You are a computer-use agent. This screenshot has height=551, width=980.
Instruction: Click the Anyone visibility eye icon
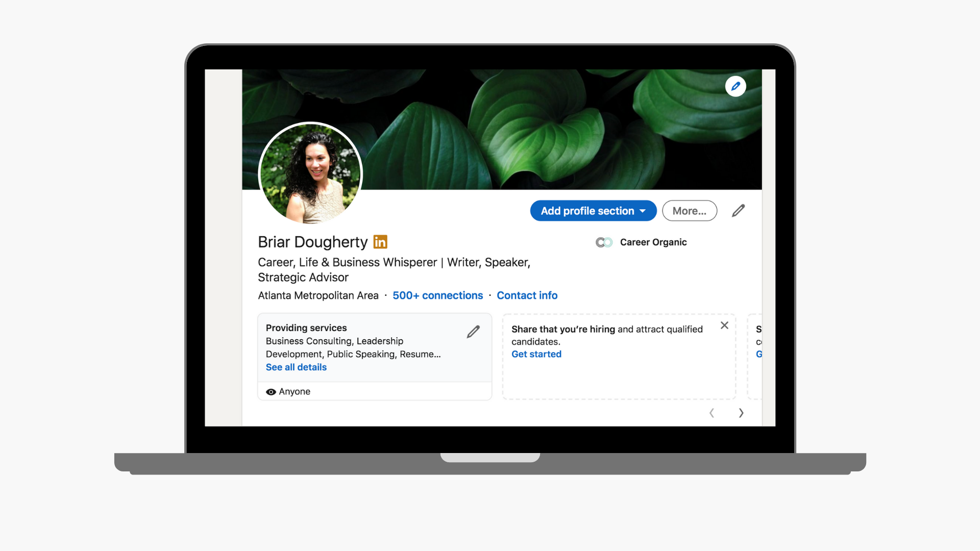click(271, 392)
